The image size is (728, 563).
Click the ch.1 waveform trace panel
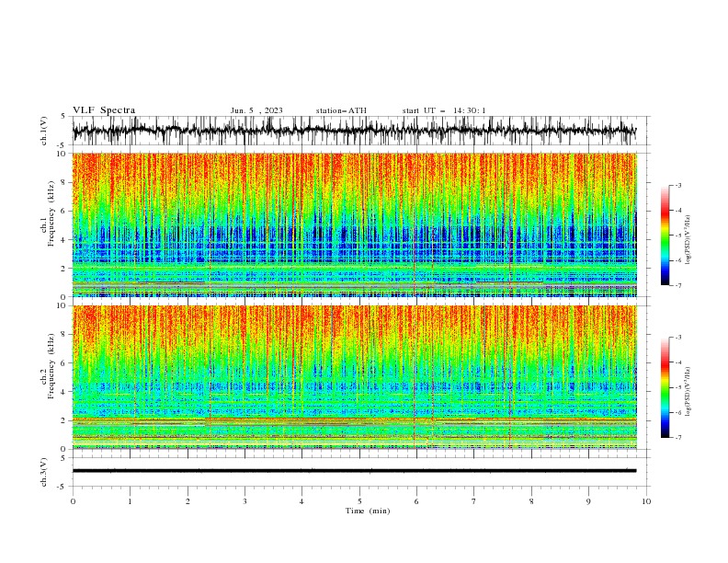(x=360, y=131)
